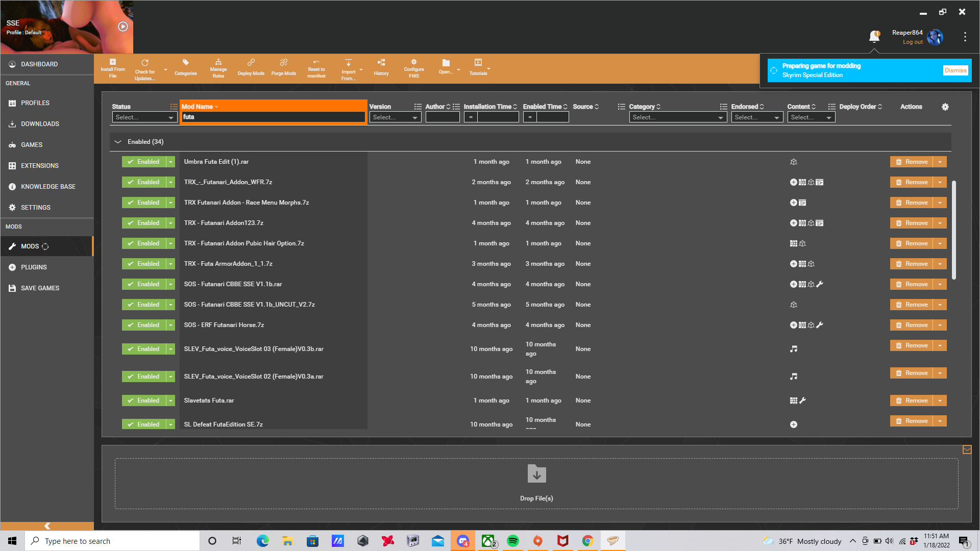Open status dropdown arrow for Slavetats Futa.rar
The width and height of the screenshot is (980, 551).
click(170, 400)
